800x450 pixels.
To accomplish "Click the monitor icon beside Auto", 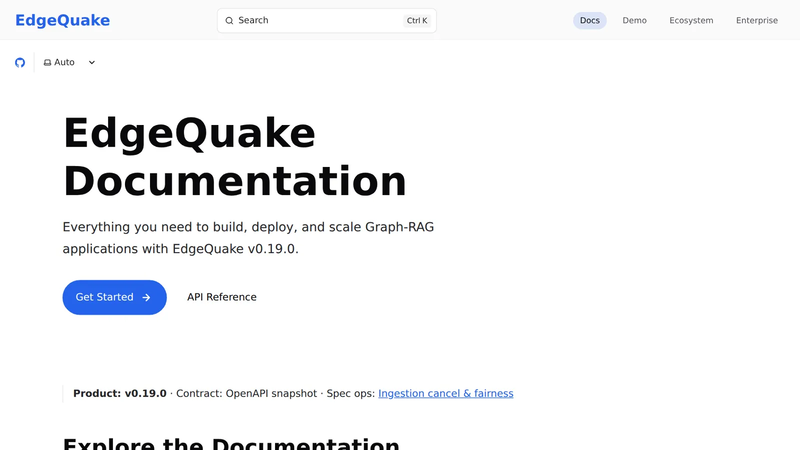I will click(47, 62).
